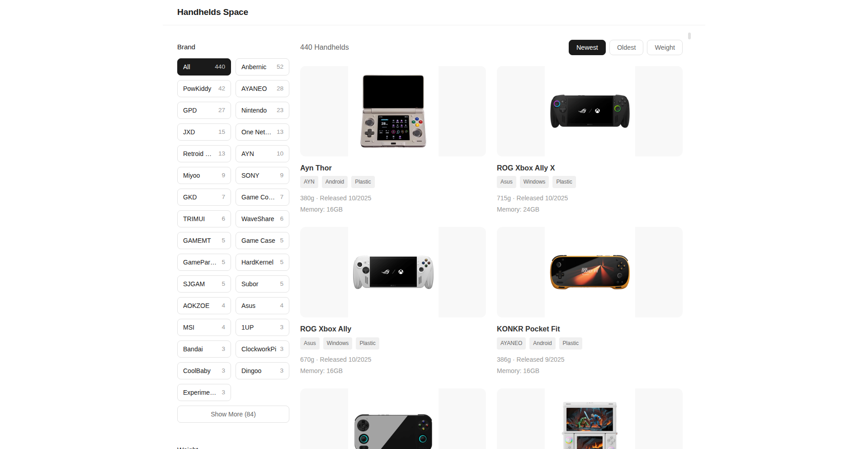Click "380g · Released 10/2025" text
Image resolution: width=868 pixels, height=449 pixels.
336,198
